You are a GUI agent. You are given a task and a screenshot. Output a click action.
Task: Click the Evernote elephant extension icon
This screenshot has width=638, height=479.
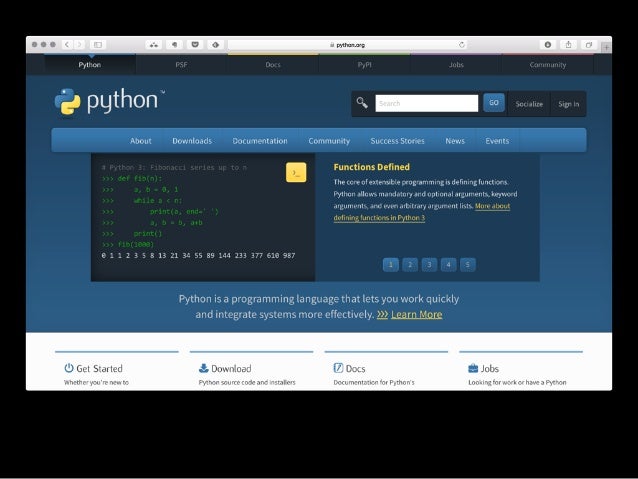[174, 45]
